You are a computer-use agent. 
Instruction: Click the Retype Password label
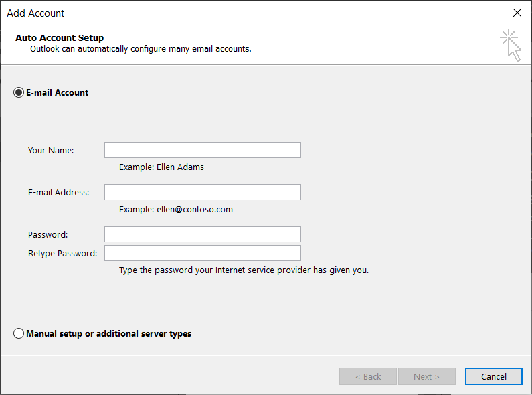(62, 254)
